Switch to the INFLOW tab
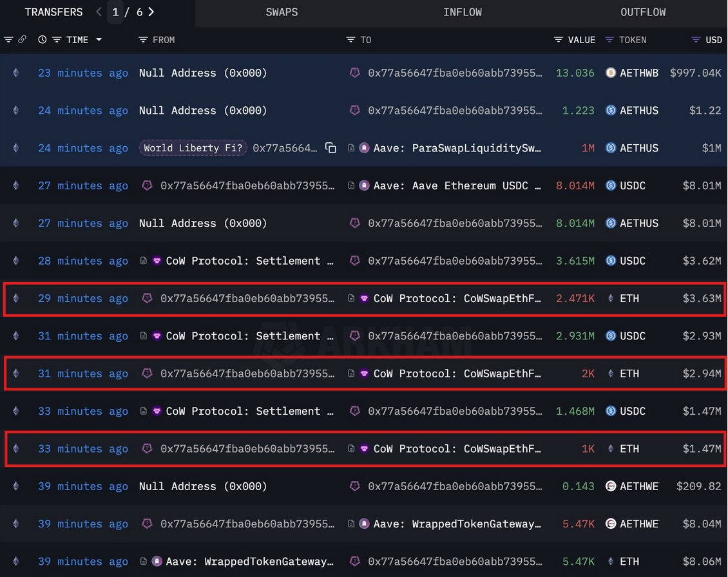This screenshot has height=577, width=728. pos(462,12)
